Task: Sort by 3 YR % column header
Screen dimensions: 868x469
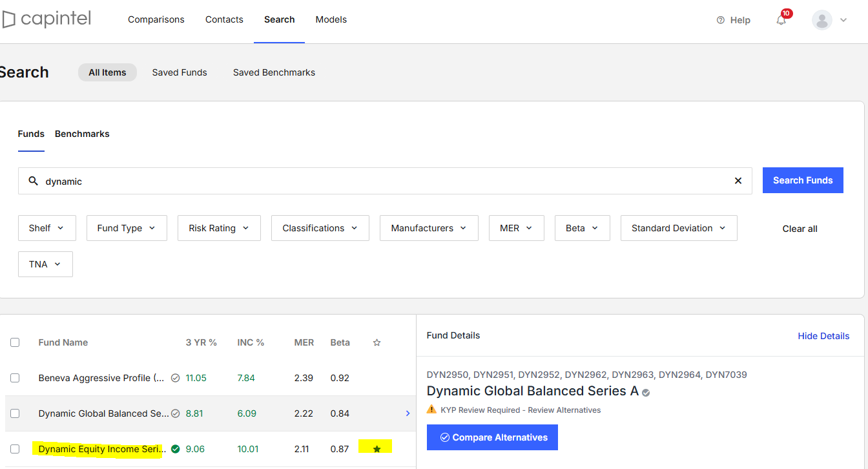Action: pyautogui.click(x=201, y=342)
